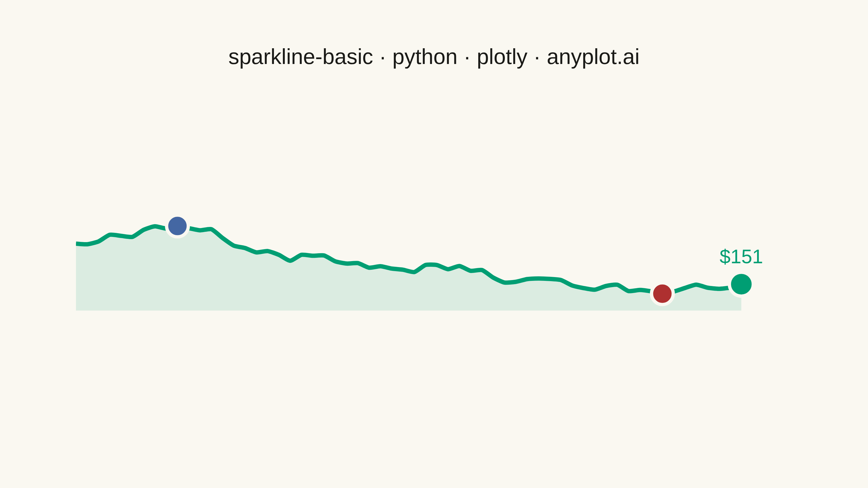Screen dimensions: 868x488
Task: Click the word 'python' in the title
Action: tap(425, 57)
